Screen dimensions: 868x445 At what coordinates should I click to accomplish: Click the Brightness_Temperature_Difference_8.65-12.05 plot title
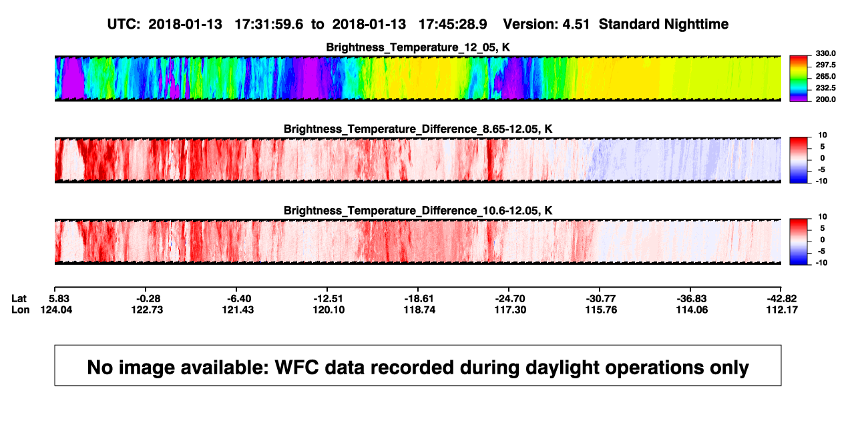point(418,129)
